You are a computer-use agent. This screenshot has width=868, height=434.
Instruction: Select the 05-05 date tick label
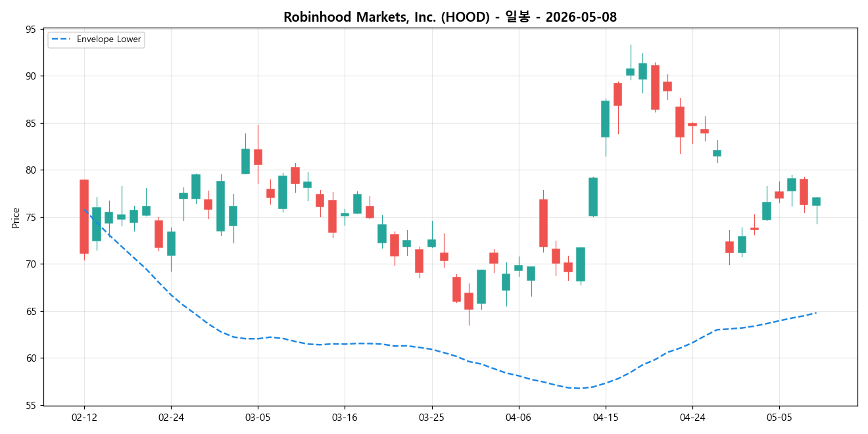coord(779,417)
